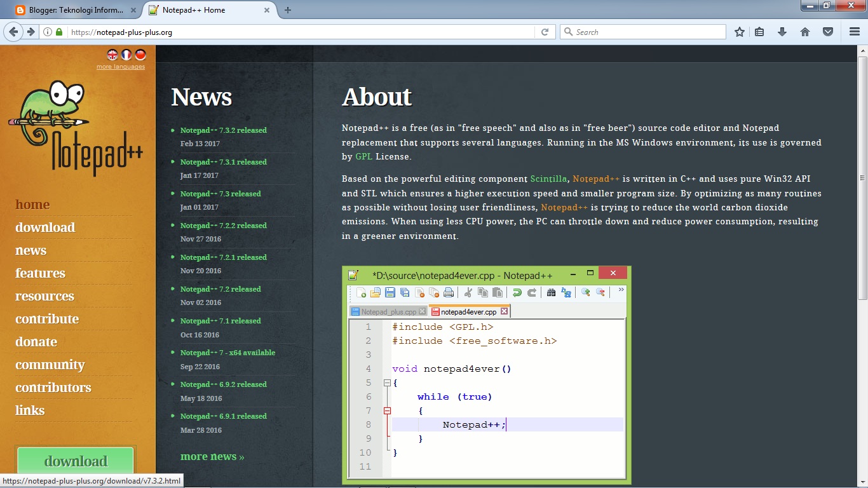868x488 pixels.
Task: Click the green download button
Action: tap(76, 461)
